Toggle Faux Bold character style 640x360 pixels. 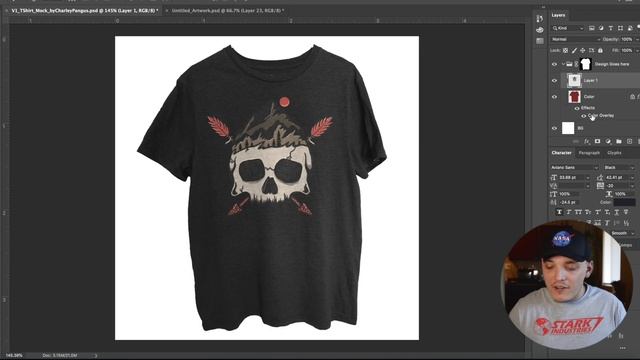(x=559, y=212)
